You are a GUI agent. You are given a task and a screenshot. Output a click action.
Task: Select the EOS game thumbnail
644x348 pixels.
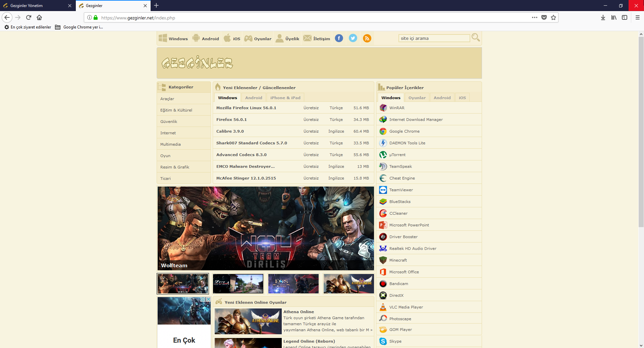293,284
